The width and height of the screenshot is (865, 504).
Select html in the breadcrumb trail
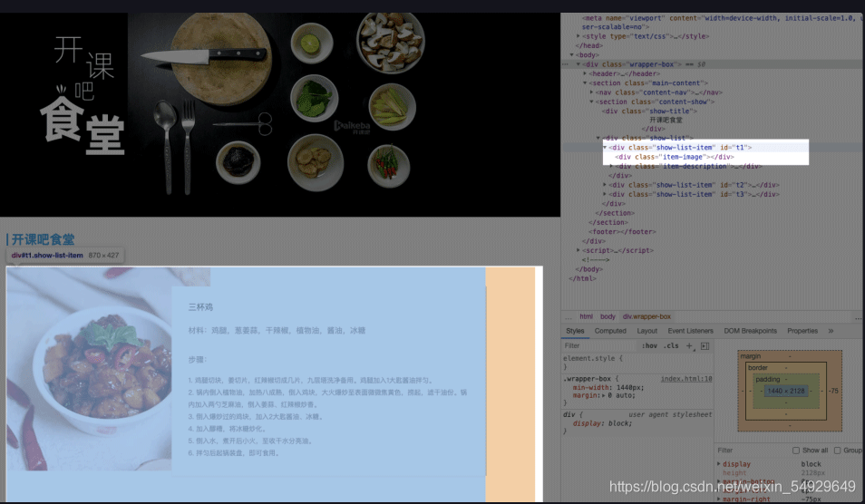(586, 317)
